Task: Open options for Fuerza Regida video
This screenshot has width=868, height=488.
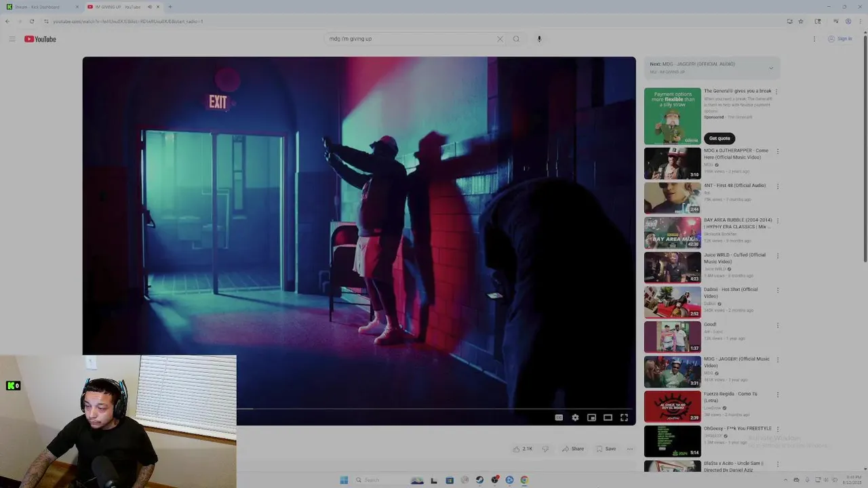Action: (x=777, y=394)
